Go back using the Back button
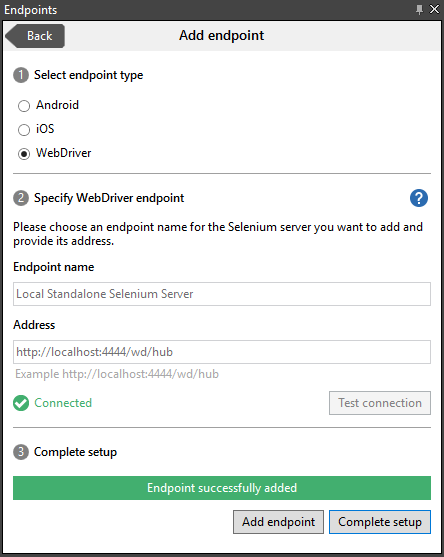444x557 pixels. 35,36
